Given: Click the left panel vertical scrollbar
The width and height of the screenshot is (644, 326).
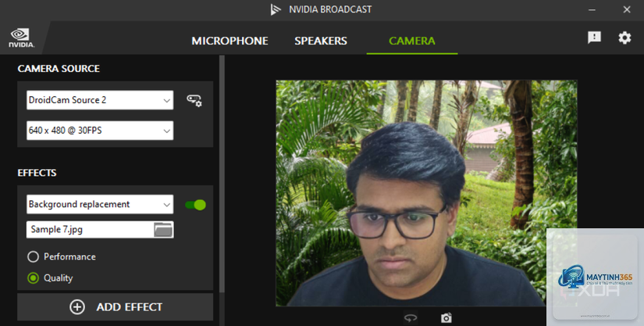Looking at the screenshot, I should pyautogui.click(x=222, y=174).
